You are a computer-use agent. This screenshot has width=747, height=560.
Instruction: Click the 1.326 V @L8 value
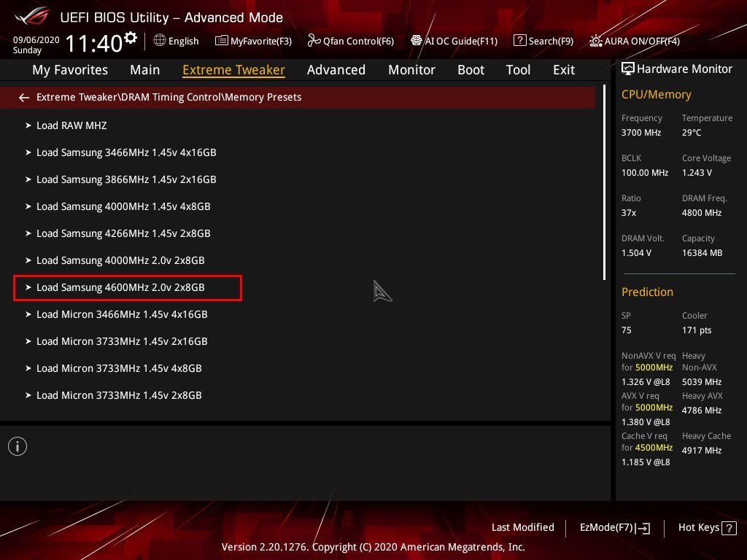pyautogui.click(x=646, y=382)
